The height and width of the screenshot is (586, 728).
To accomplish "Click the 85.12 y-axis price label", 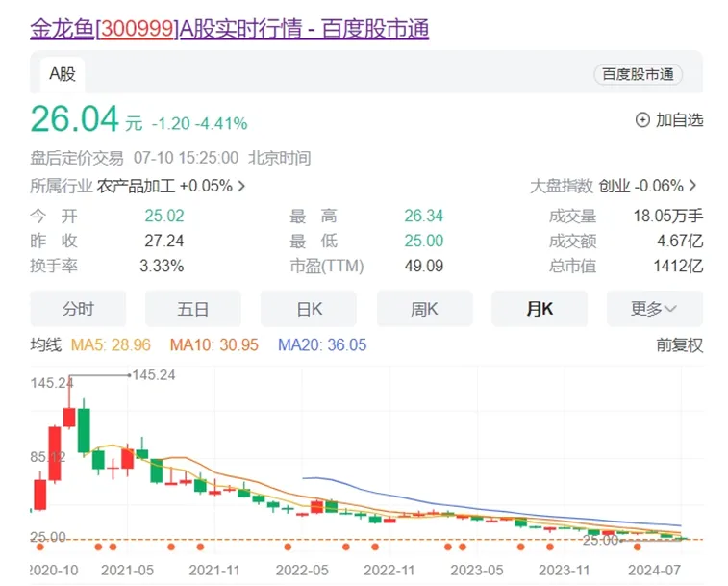I will pyautogui.click(x=48, y=457).
